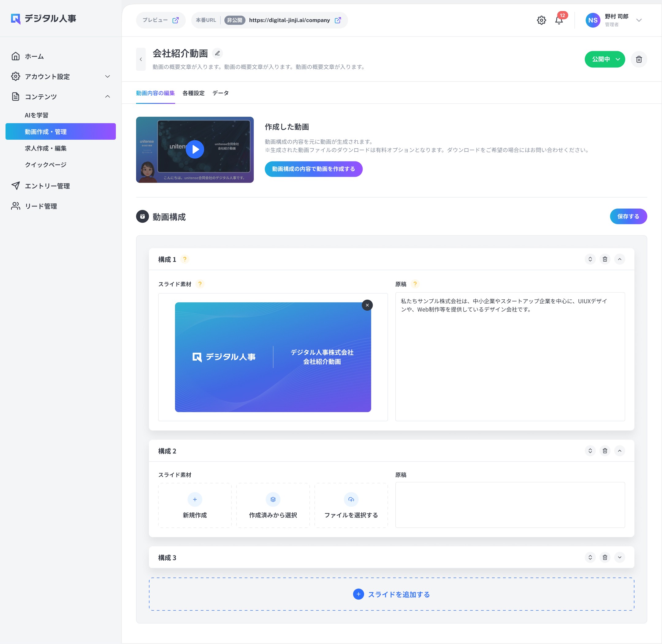Switch to the 各種設定 tab
The width and height of the screenshot is (662, 644).
[193, 93]
